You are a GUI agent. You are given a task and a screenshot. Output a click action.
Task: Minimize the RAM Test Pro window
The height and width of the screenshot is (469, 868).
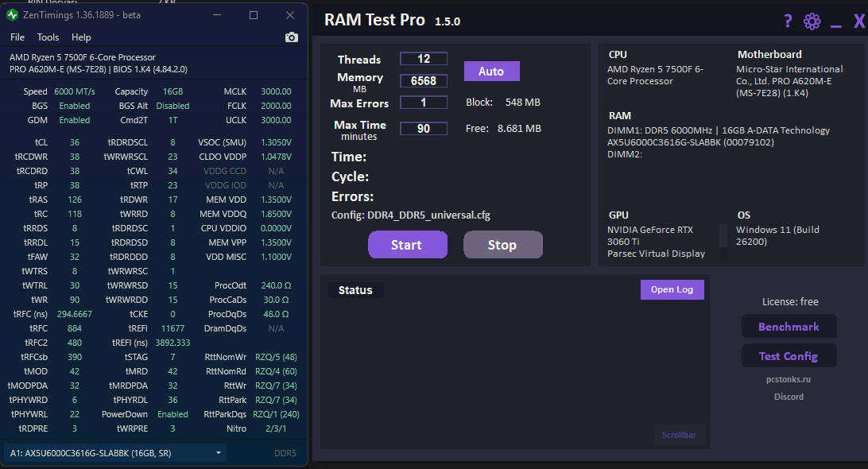836,25
